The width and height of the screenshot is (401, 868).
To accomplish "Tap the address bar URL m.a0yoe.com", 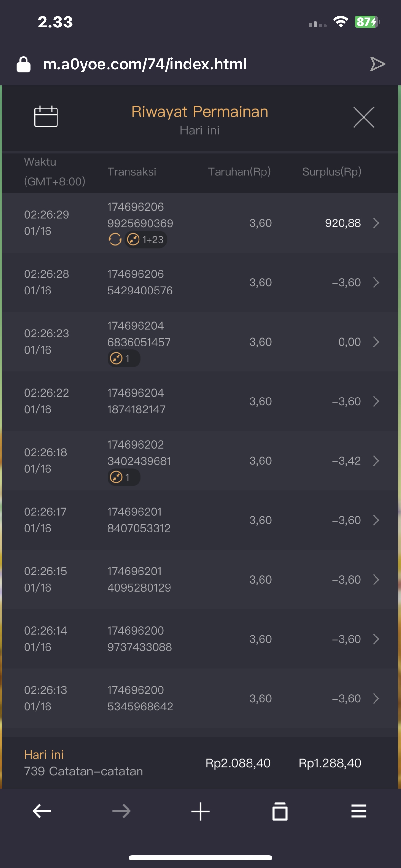I will click(145, 64).
